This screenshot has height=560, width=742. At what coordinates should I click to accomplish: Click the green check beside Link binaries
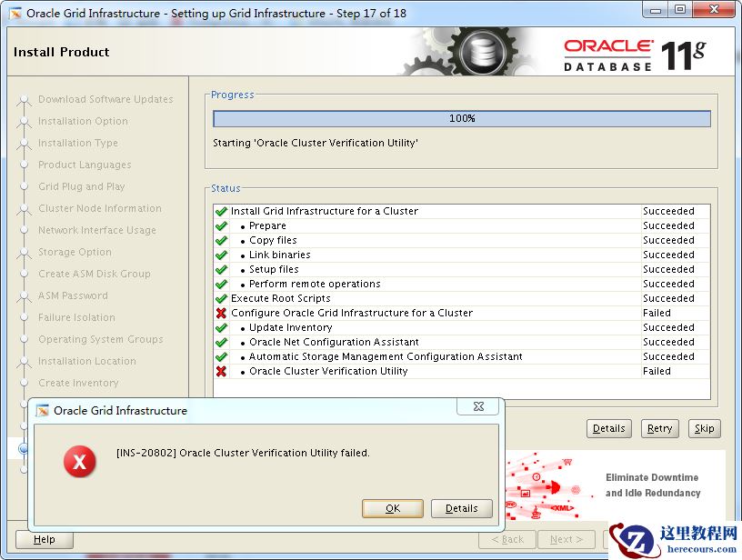(x=221, y=255)
